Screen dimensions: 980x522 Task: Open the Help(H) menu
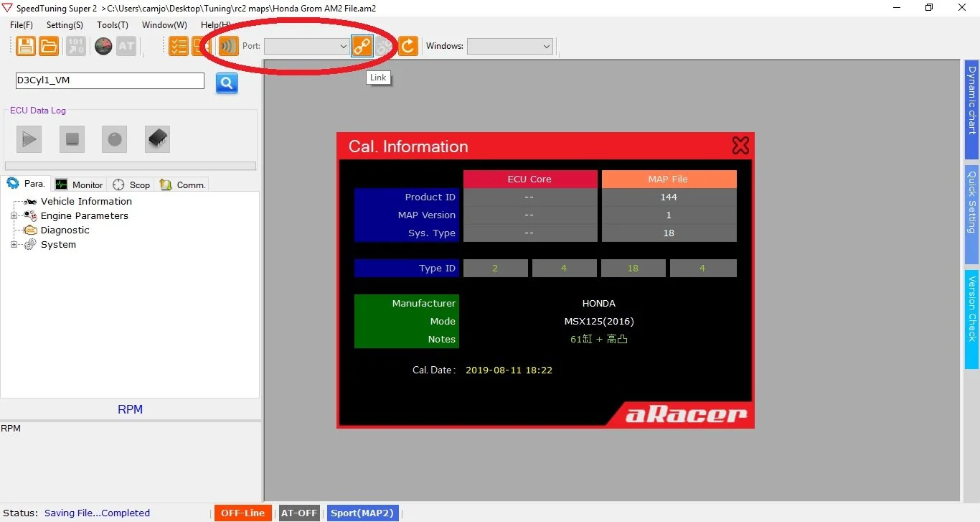(x=216, y=25)
